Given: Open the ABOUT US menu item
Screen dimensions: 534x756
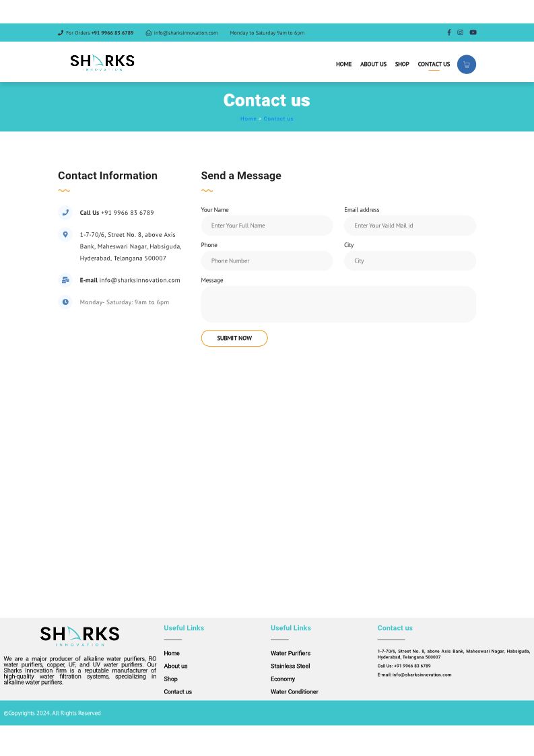Looking at the screenshot, I should [x=373, y=65].
